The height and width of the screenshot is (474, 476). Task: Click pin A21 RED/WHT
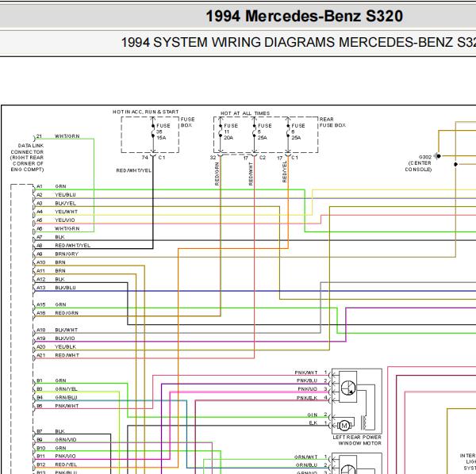point(58,355)
